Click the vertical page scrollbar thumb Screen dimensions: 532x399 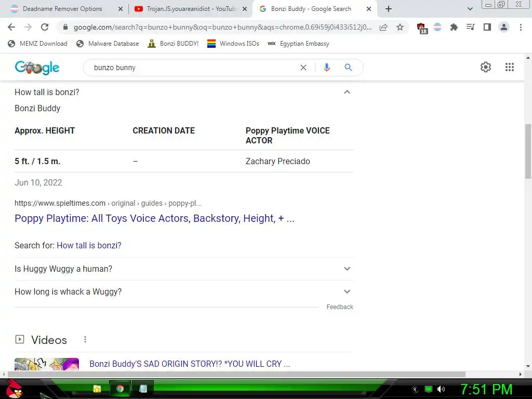[528, 151]
